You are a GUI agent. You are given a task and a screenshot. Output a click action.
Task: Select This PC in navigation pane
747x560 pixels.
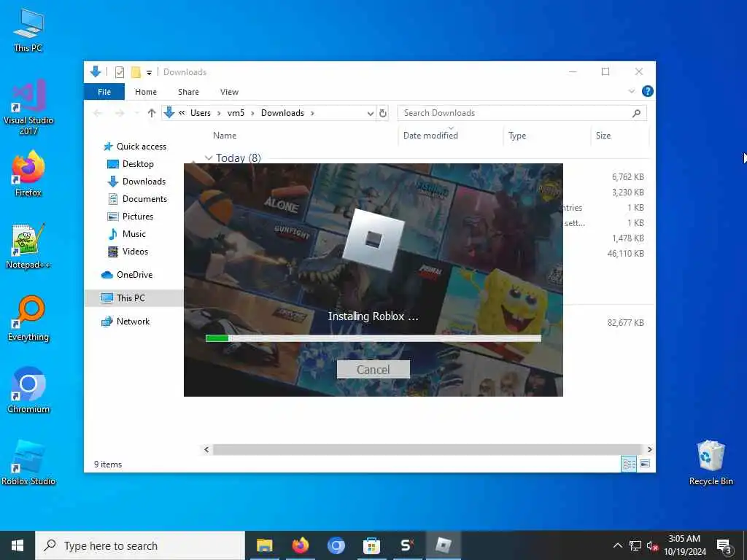click(x=131, y=298)
